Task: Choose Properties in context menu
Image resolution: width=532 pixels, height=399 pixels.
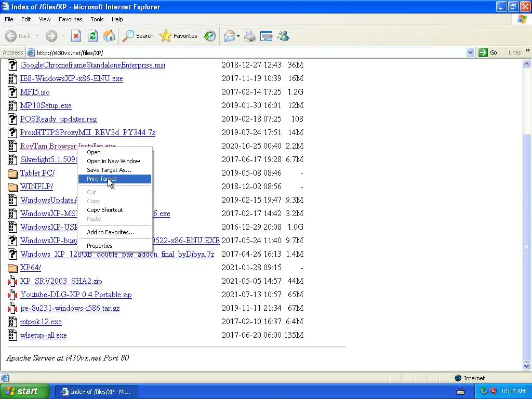Action: tap(115, 246)
